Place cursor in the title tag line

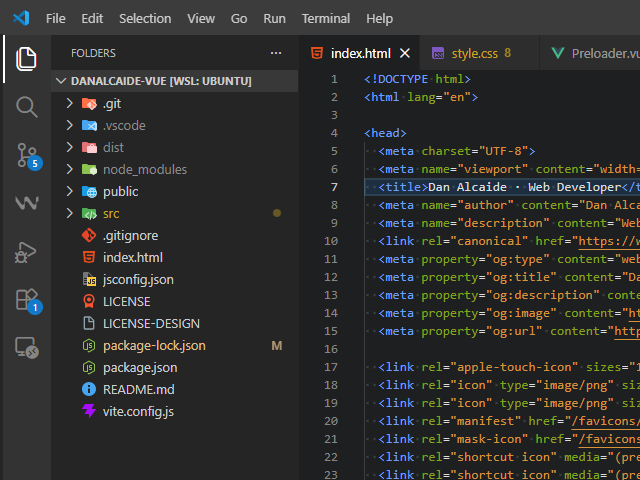502,187
